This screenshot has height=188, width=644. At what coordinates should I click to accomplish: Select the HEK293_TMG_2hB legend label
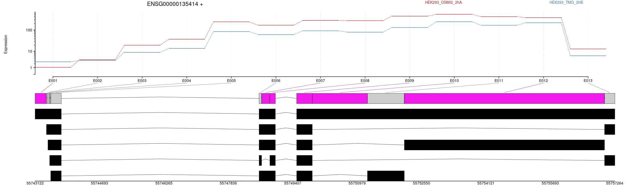[x=566, y=2]
